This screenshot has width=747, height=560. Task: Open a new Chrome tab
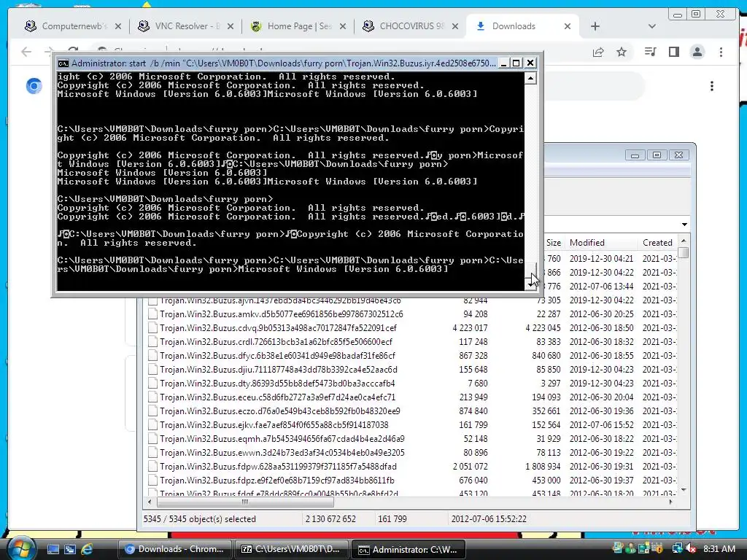595,26
